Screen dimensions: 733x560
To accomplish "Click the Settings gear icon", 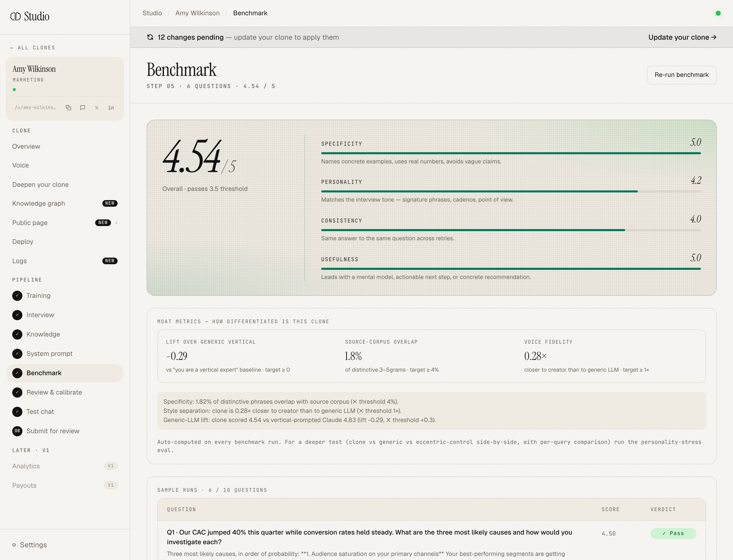I will pyautogui.click(x=14, y=545).
